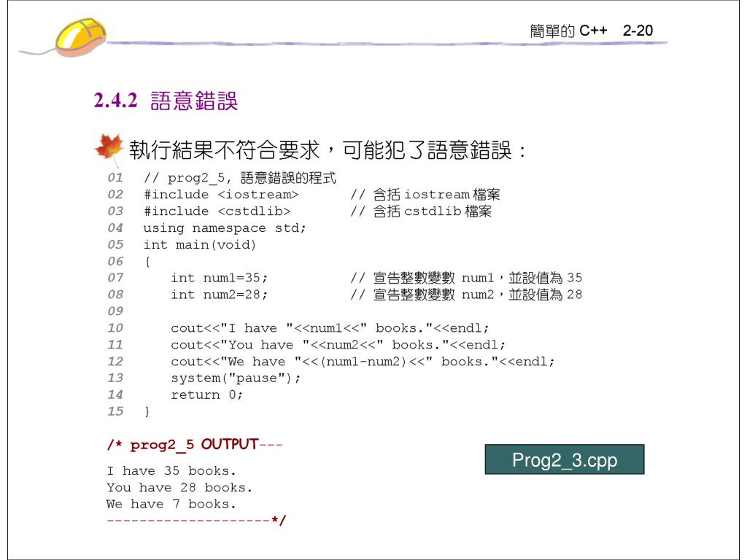
Task: Click '#include <iostream>' code line
Action: tap(221, 195)
